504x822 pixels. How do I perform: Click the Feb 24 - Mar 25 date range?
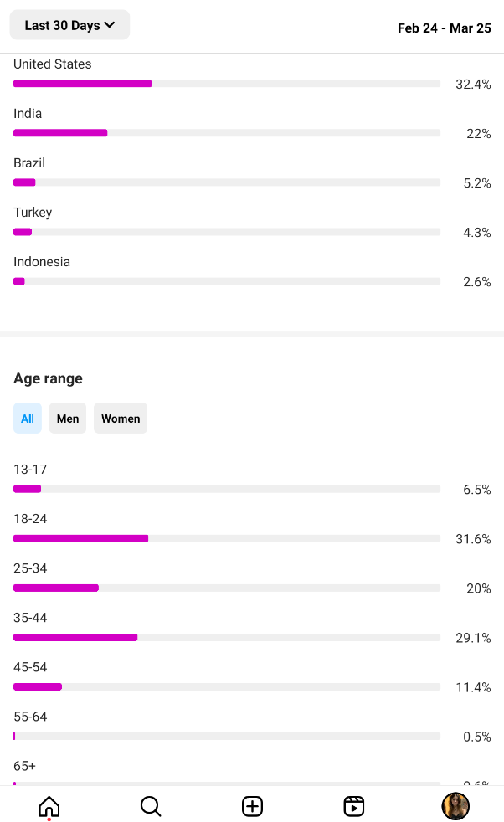445,28
